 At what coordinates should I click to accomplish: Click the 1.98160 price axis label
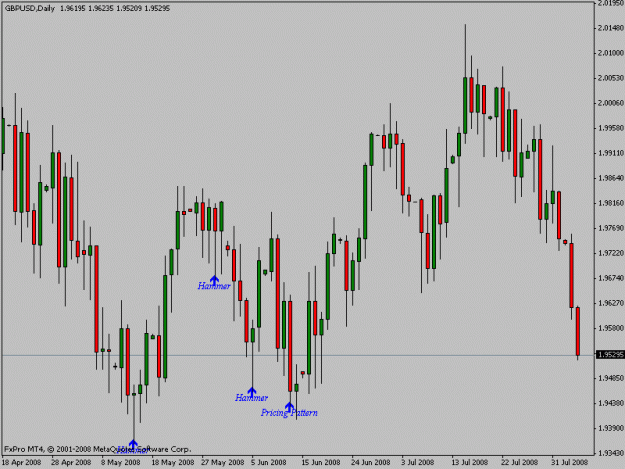(x=610, y=203)
